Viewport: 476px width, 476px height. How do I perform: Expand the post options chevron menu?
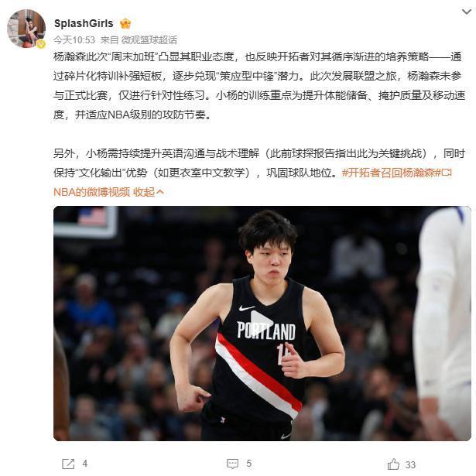point(467,12)
